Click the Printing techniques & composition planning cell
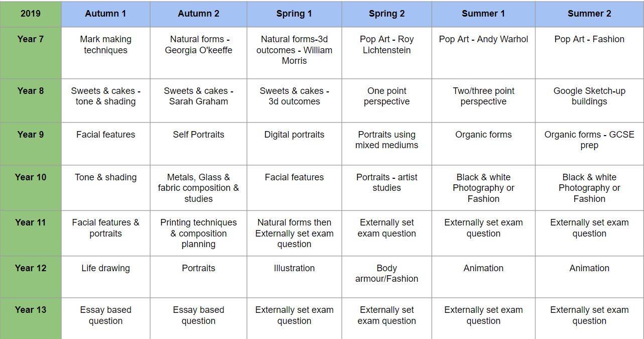The image size is (644, 339). pos(198,234)
